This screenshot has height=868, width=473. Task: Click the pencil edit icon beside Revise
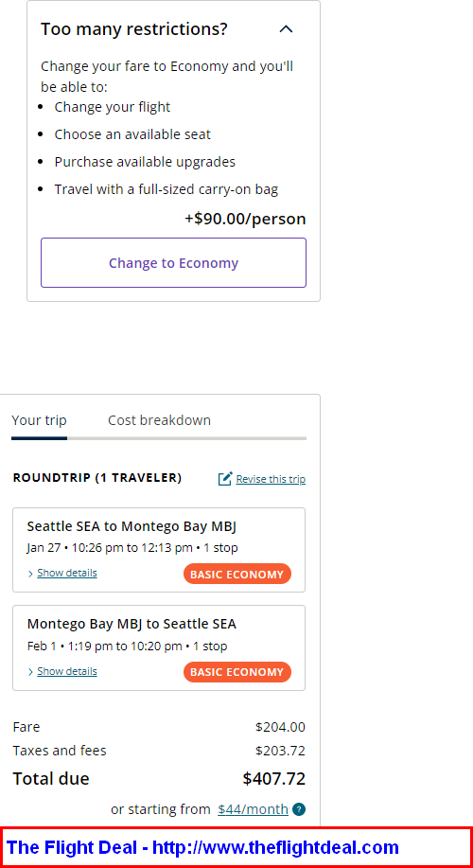click(x=225, y=478)
